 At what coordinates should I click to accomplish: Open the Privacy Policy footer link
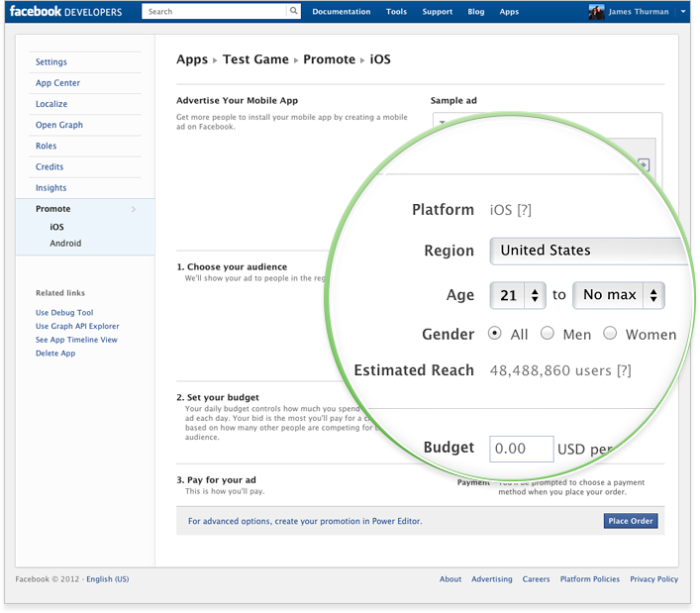(x=654, y=579)
